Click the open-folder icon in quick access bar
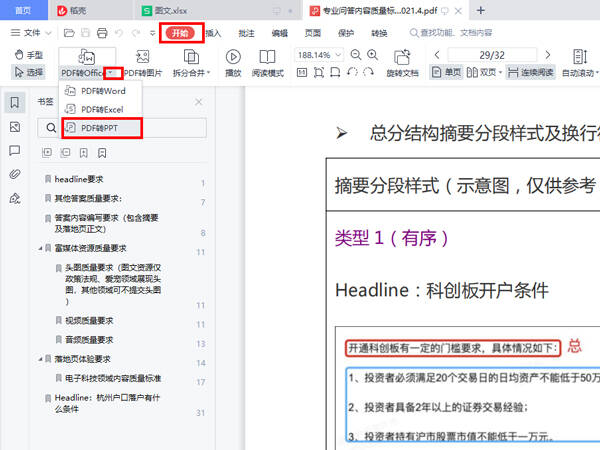Viewport: 600px width, 450px height. pyautogui.click(x=69, y=33)
